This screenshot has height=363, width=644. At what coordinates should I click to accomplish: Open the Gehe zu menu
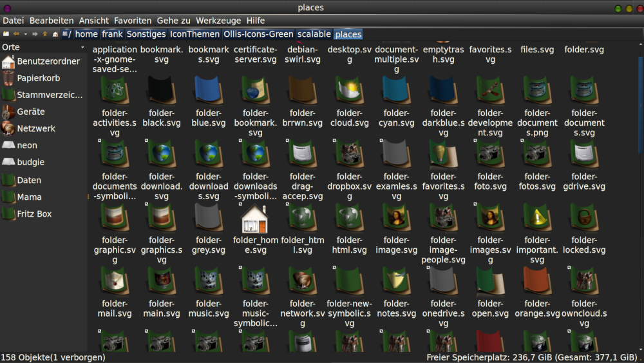173,21
